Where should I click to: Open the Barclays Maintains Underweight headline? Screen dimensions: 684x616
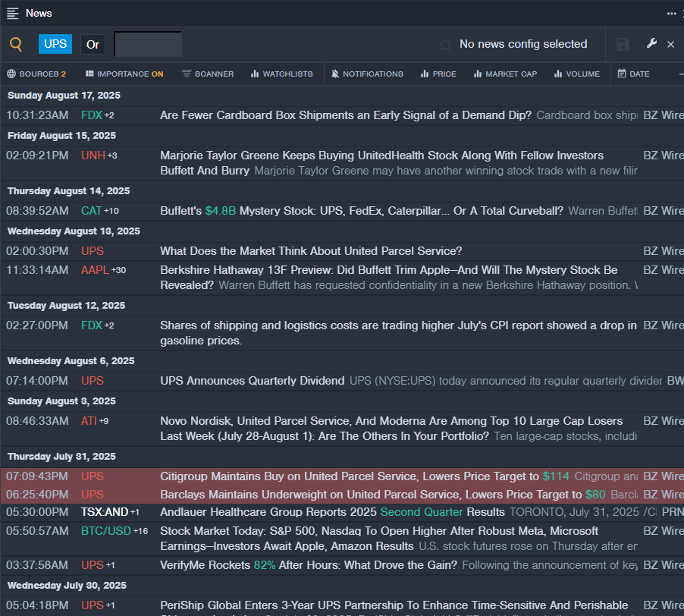coord(382,495)
